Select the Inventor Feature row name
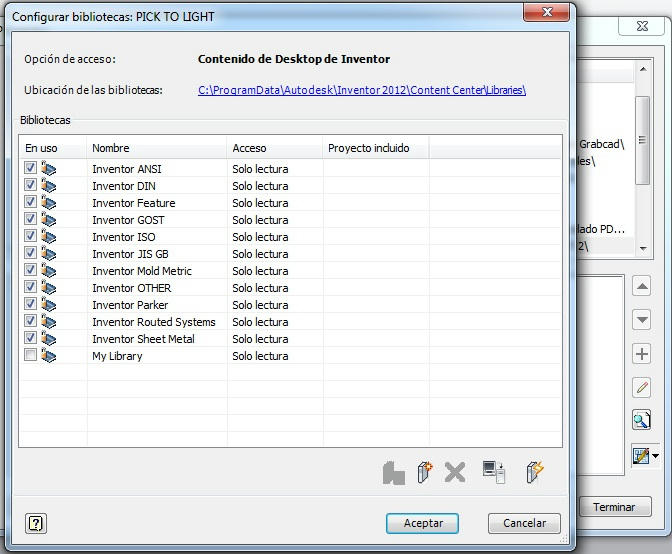 pyautogui.click(x=134, y=203)
